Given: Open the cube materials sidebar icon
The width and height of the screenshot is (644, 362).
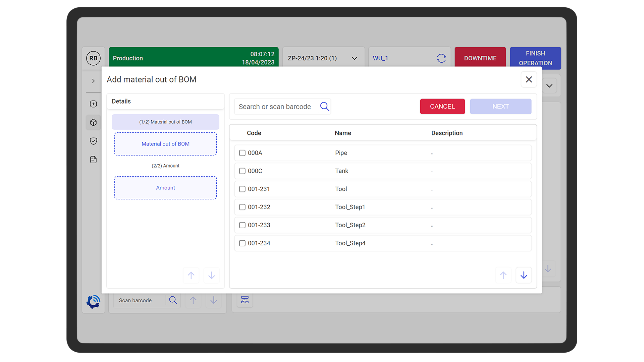Looking at the screenshot, I should click(94, 123).
